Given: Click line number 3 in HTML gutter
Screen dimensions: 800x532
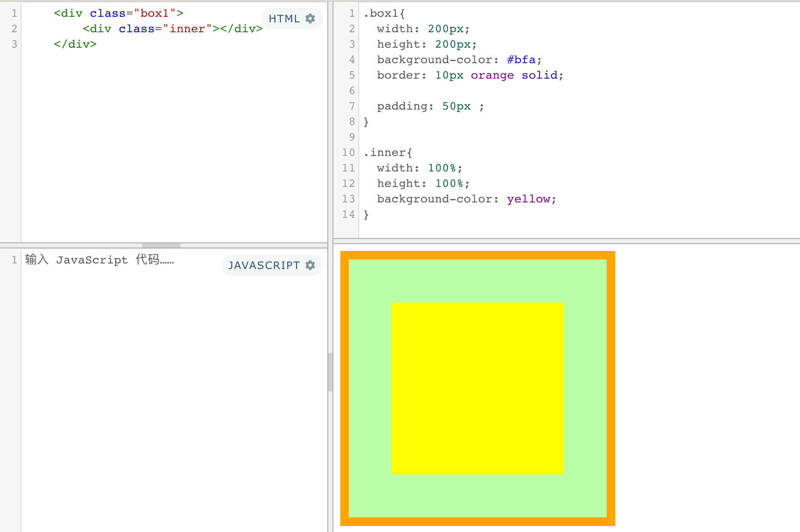Looking at the screenshot, I should 14,44.
